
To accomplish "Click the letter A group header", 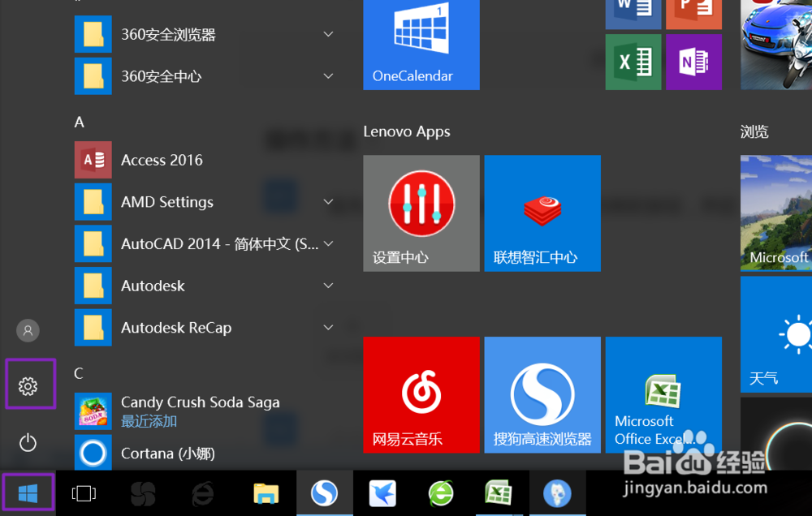I will 80,123.
